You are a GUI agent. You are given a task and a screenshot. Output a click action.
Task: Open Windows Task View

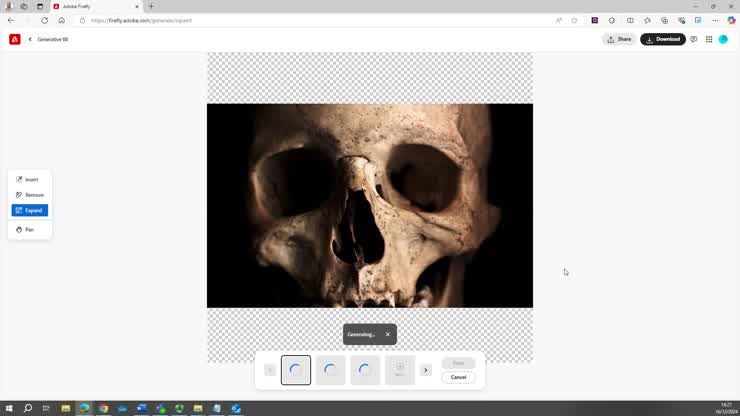click(x=46, y=408)
